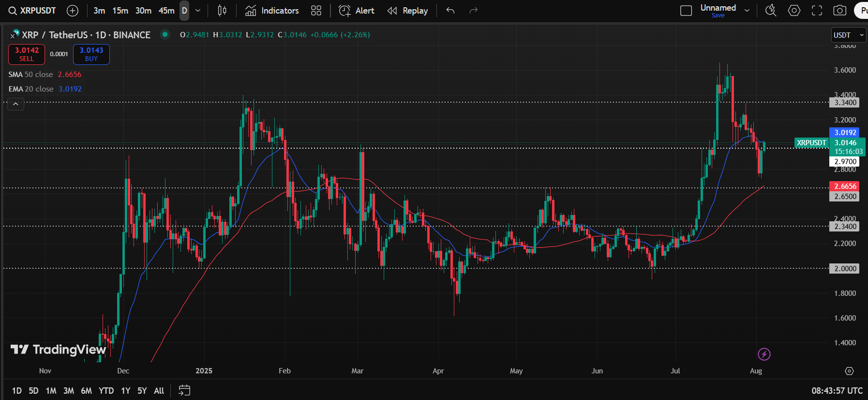Click the market open status green dot
This screenshot has height=400, width=868.
(x=165, y=34)
